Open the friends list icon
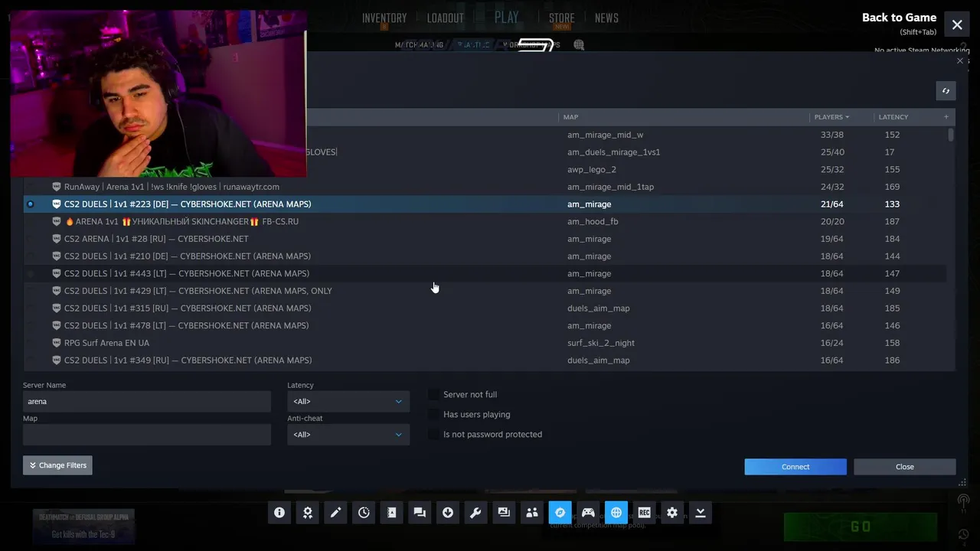 [x=532, y=513]
